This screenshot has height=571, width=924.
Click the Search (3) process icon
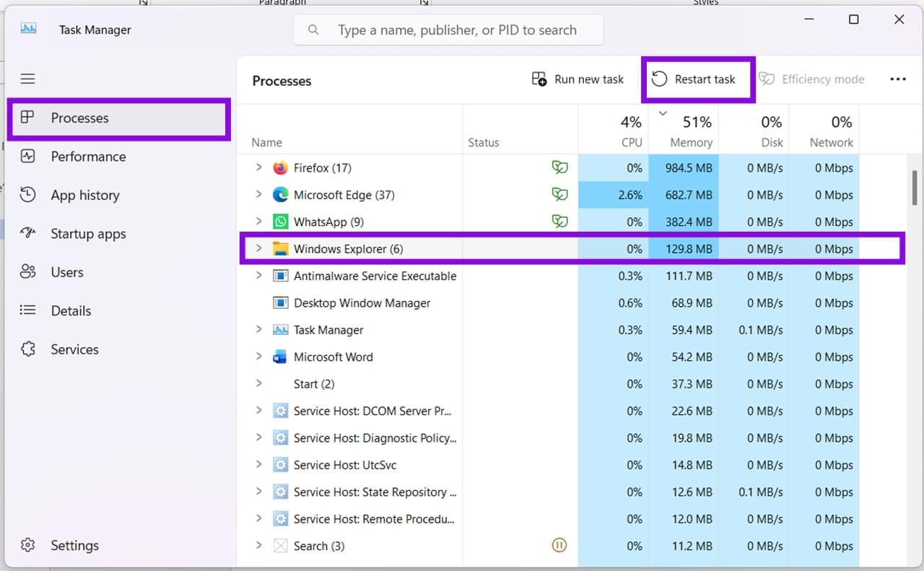[x=280, y=546]
